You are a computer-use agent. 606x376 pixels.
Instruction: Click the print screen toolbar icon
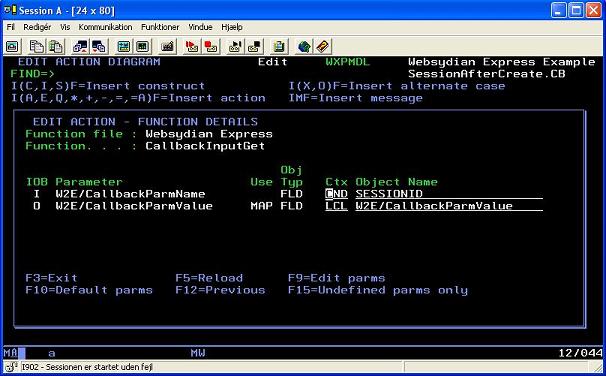pos(12,47)
